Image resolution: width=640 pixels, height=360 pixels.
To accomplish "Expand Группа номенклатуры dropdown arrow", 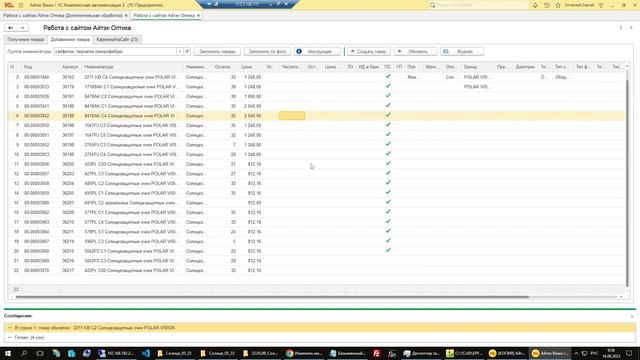I will [x=179, y=51].
